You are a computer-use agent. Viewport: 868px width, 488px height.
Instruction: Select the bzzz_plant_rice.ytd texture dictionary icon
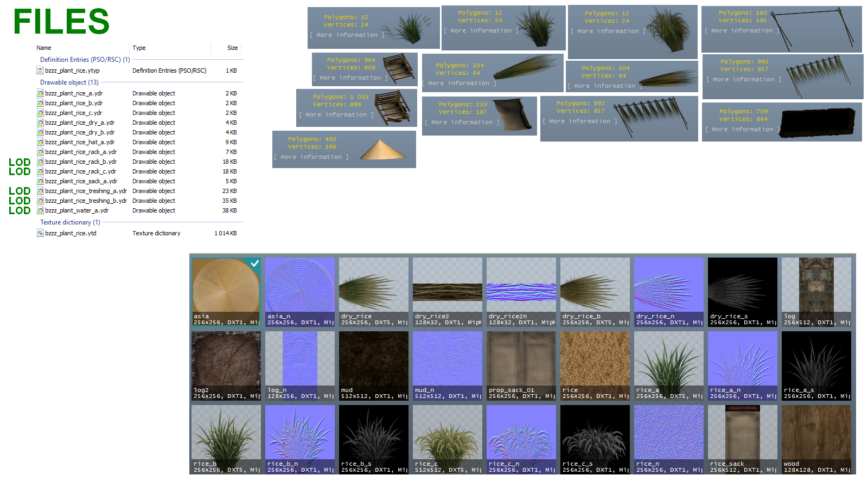[x=40, y=233]
